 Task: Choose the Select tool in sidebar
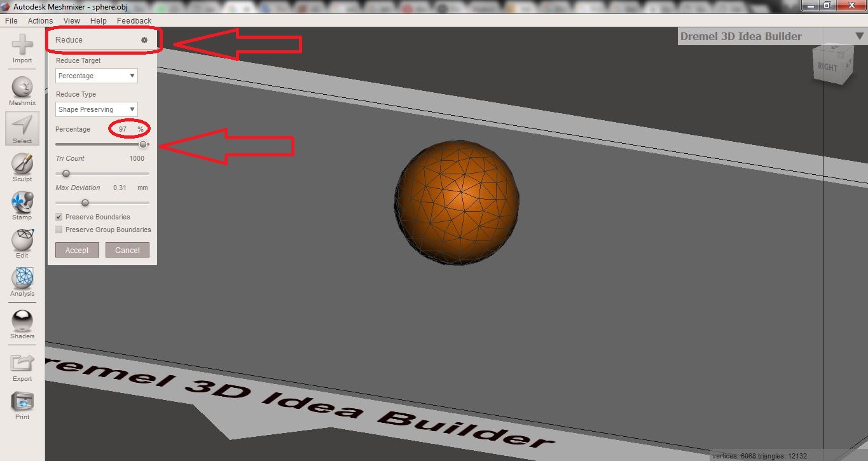point(22,128)
